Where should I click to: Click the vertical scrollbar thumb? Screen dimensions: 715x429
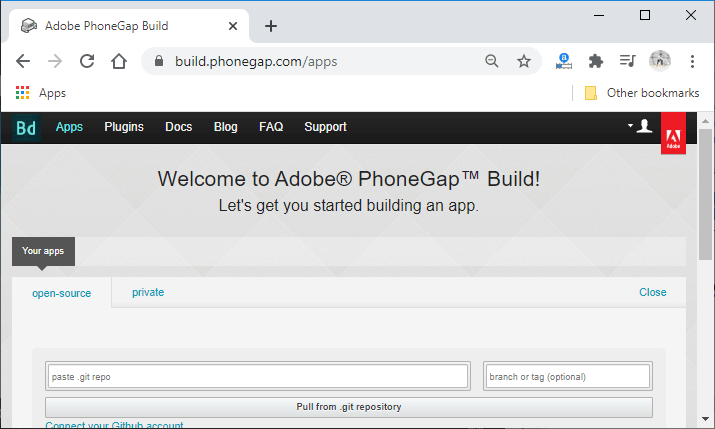(705, 195)
